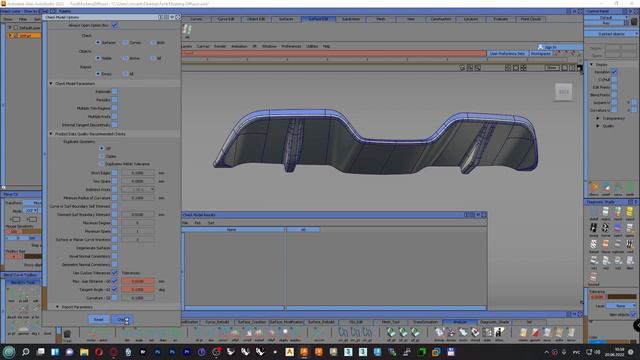Open File Explorer from the taskbar
Screen dimensions: 640x360
point(84,351)
